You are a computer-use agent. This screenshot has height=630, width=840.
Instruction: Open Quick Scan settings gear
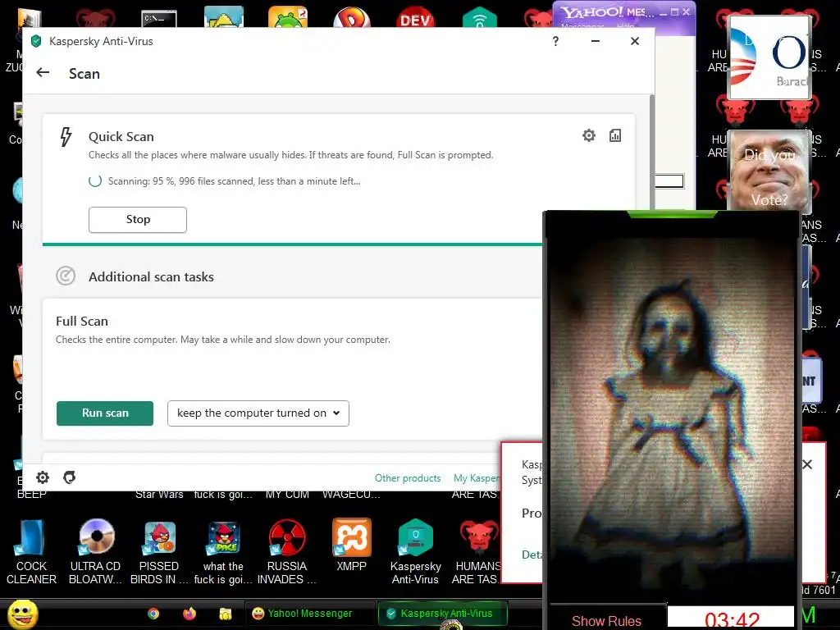tap(589, 135)
